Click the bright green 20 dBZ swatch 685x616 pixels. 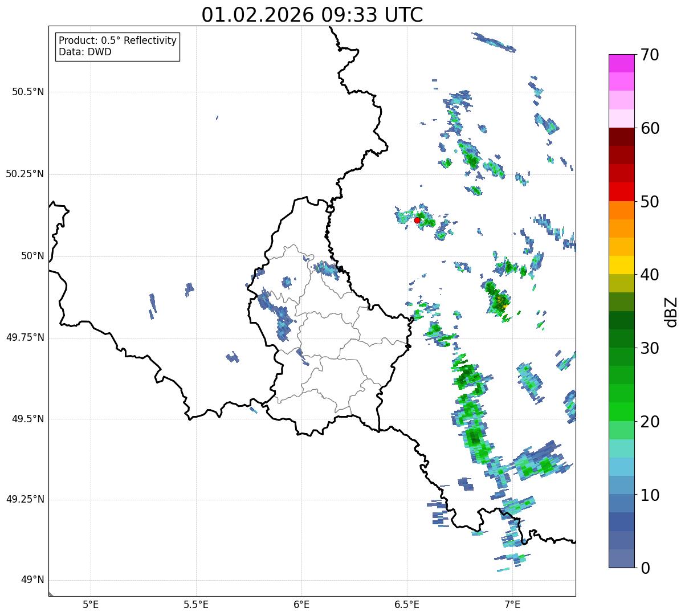pyautogui.click(x=622, y=412)
